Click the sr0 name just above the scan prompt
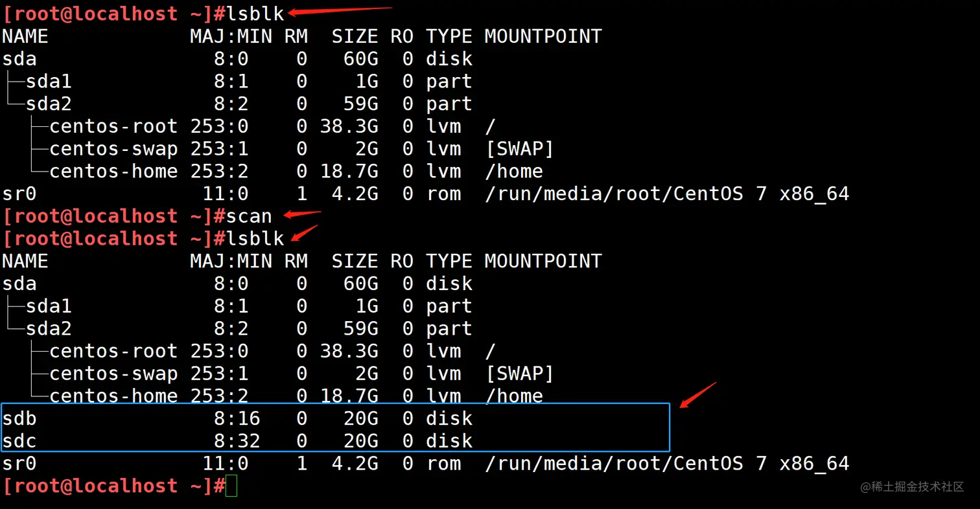 pos(19,194)
